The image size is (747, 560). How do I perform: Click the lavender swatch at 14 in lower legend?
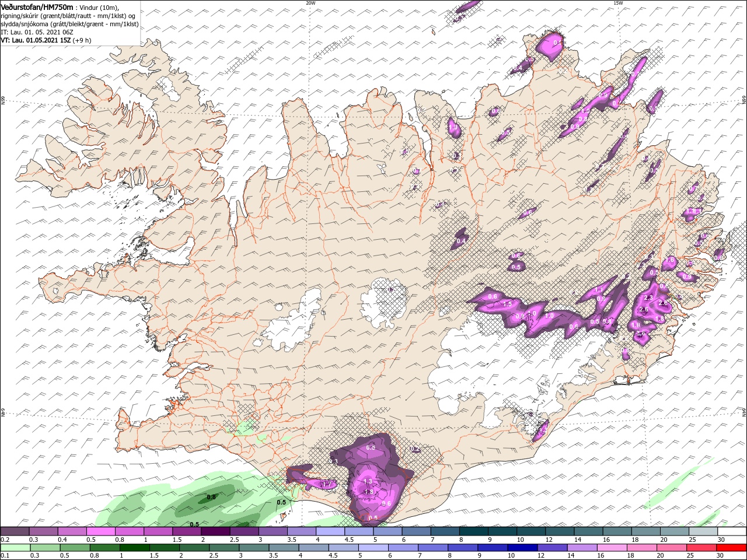pyautogui.click(x=582, y=548)
